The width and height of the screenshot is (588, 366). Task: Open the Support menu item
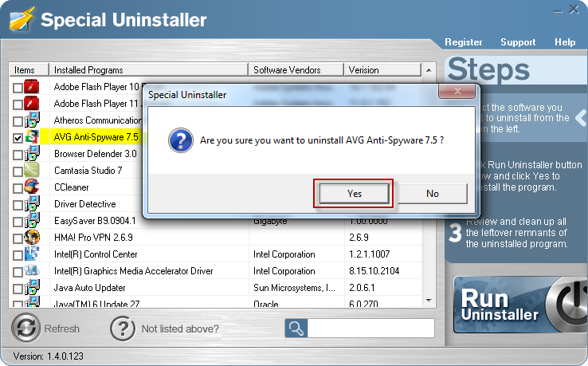(518, 42)
